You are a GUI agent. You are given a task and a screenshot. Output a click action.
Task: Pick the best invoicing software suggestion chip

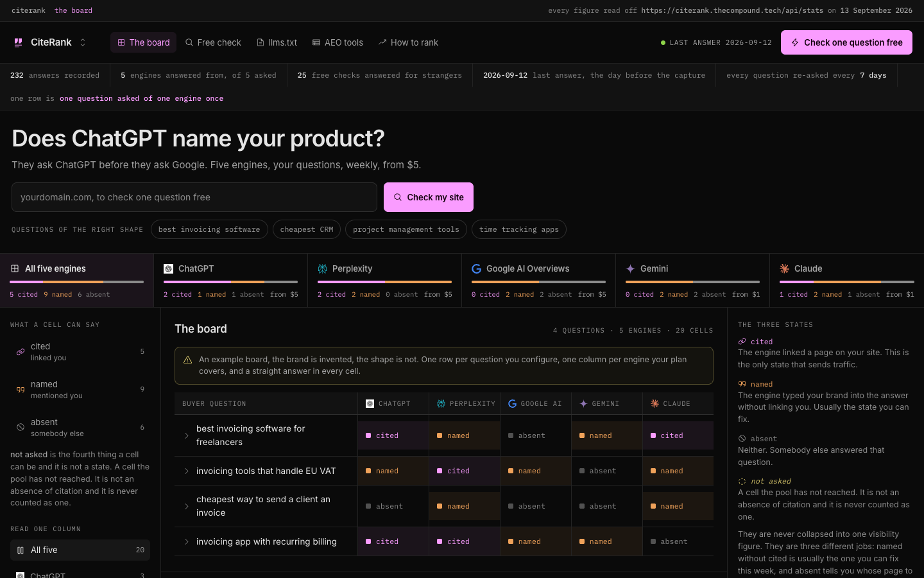click(209, 229)
